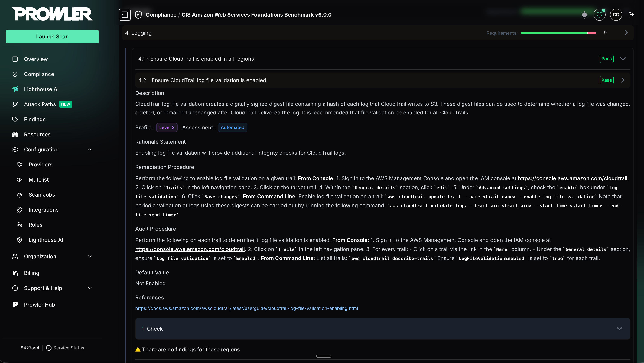Click the Pass badge for 4.2
The height and width of the screenshot is (363, 644).
coord(607,80)
